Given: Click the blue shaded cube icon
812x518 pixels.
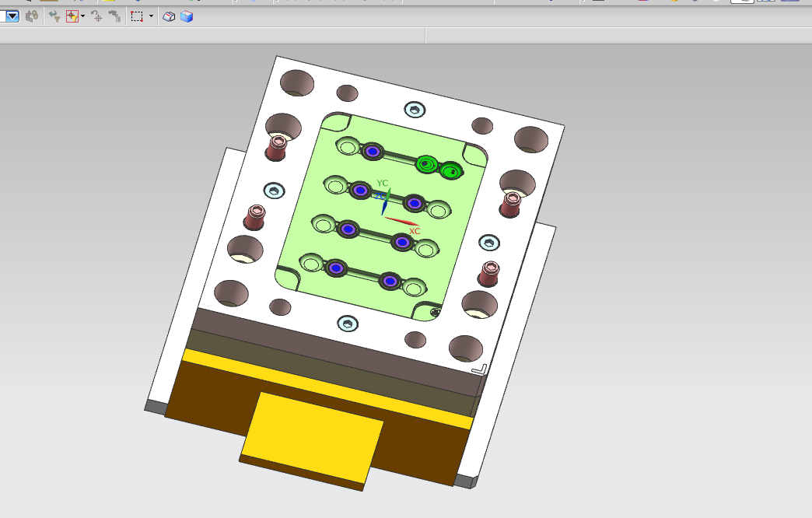Looking at the screenshot, I should click(187, 16).
